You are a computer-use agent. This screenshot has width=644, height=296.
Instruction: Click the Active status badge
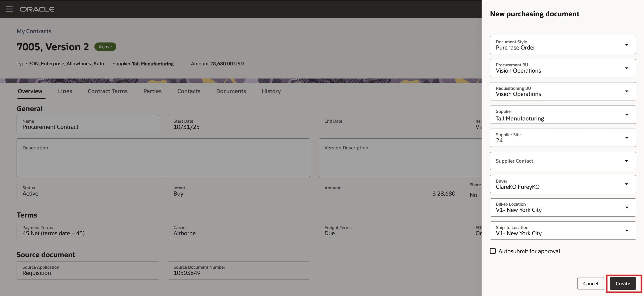tap(105, 46)
